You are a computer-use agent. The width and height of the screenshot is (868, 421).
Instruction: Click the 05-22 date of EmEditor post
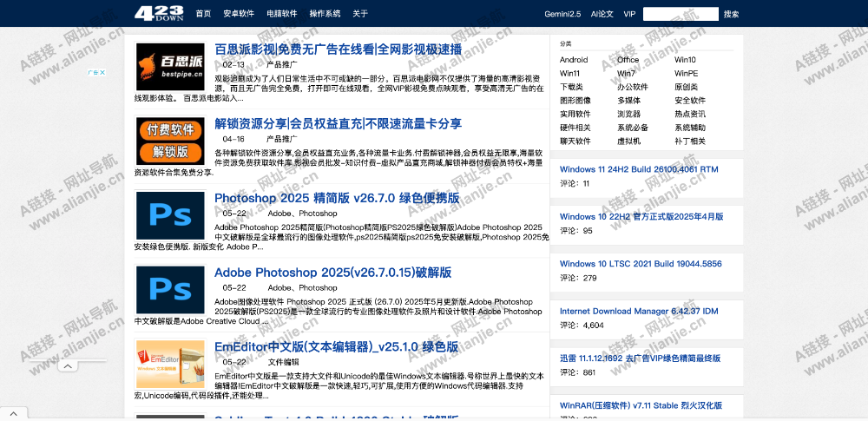click(234, 362)
